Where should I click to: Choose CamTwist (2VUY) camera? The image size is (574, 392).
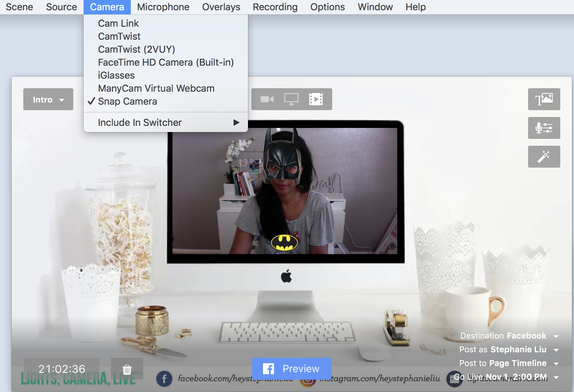pyautogui.click(x=166, y=49)
